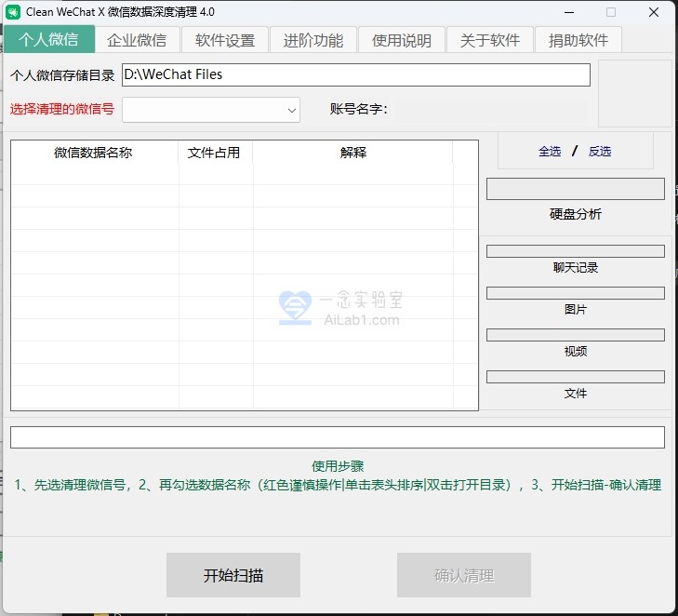Click the 开始扫描 button

point(233,575)
